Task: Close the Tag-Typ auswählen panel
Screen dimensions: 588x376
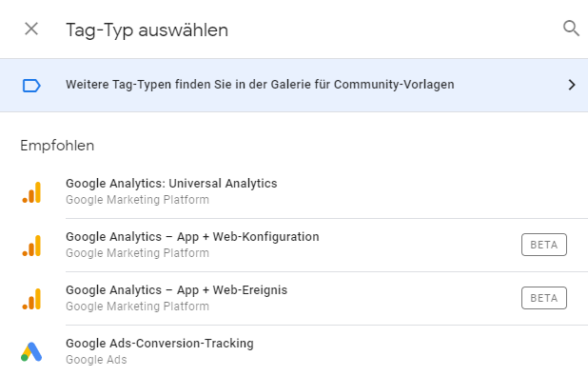Action: click(31, 29)
